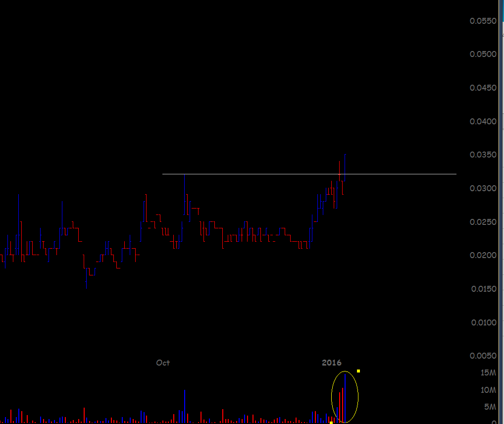Image resolution: width=504 pixels, height=424 pixels.
Task: Click the October blue volume spike bar
Action: (x=185, y=406)
